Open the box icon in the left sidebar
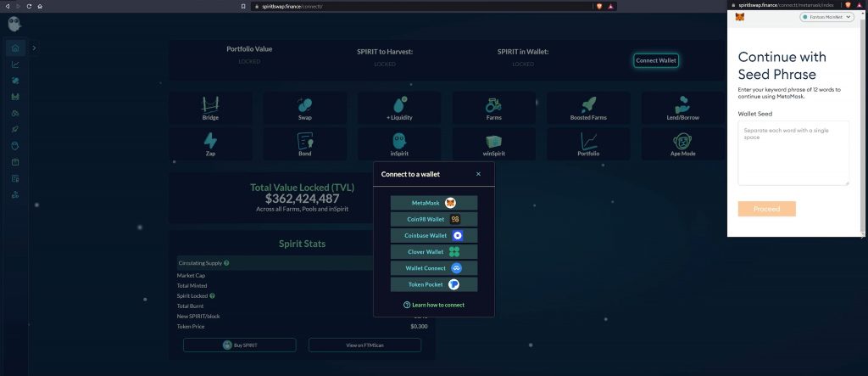This screenshot has width=868, height=376. 15,162
